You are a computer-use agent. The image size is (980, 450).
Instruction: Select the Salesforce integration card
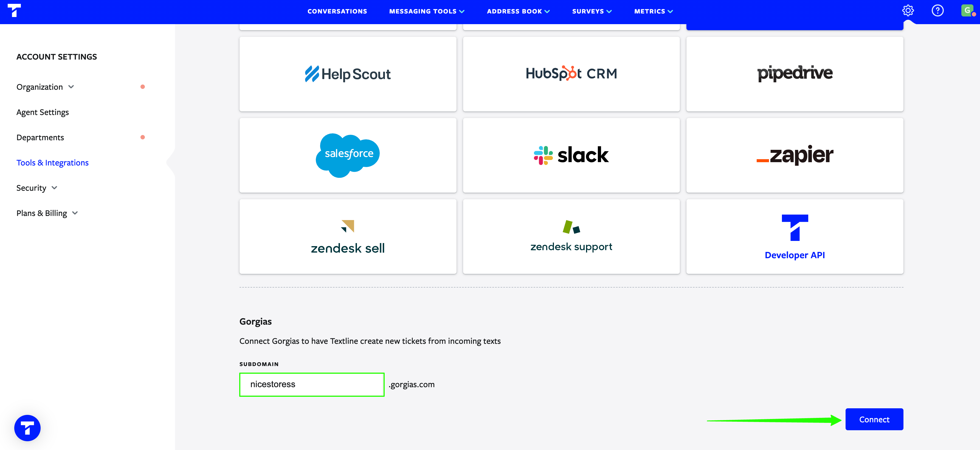click(x=348, y=155)
